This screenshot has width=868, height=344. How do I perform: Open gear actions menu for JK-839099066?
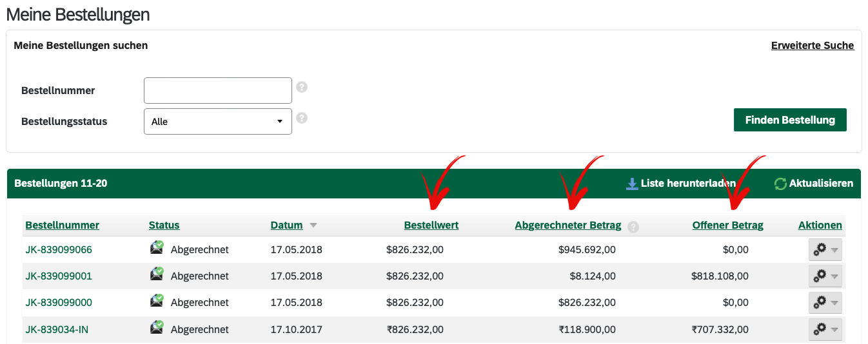[x=825, y=250]
